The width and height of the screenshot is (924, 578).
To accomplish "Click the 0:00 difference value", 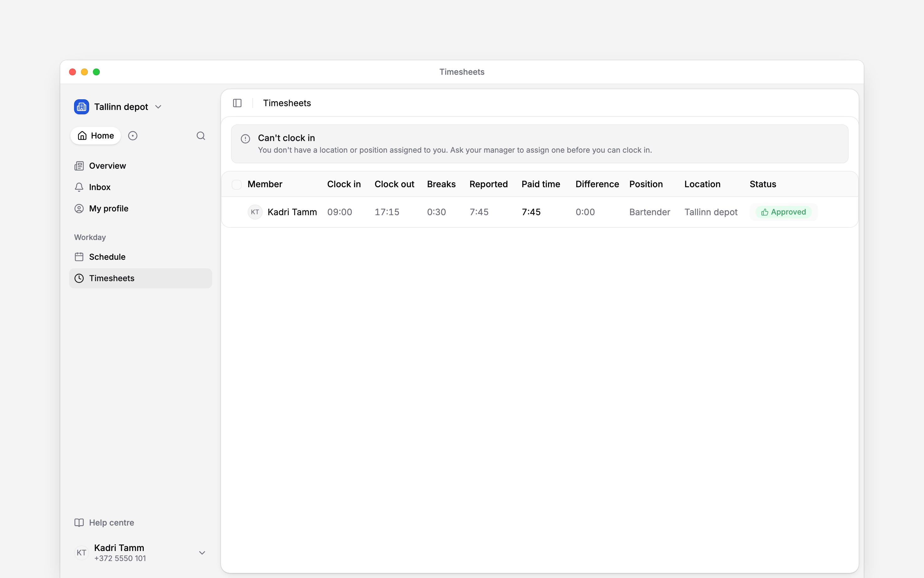I will 585,212.
